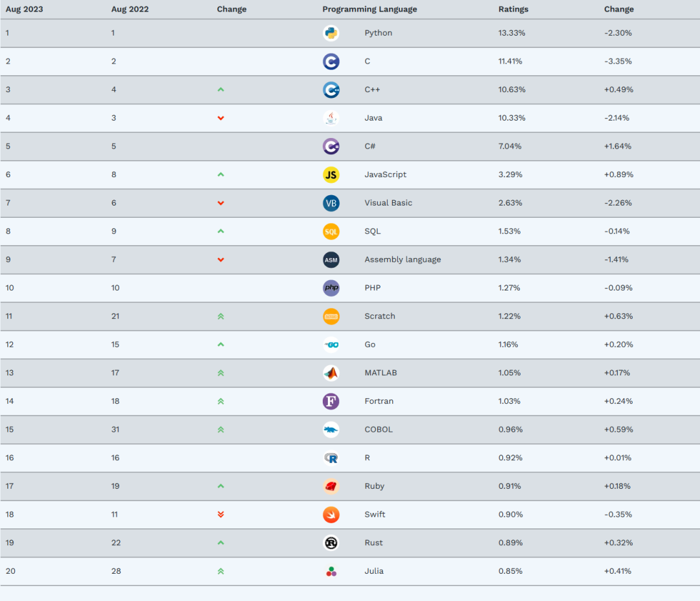The width and height of the screenshot is (700, 601).
Task: Click Python's 13.33% rating cell
Action: (511, 33)
